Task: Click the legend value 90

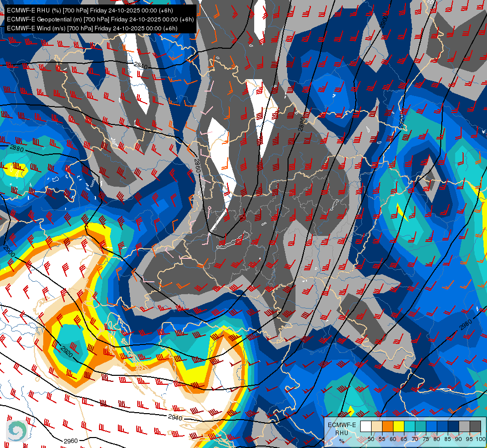Action: 459,439
